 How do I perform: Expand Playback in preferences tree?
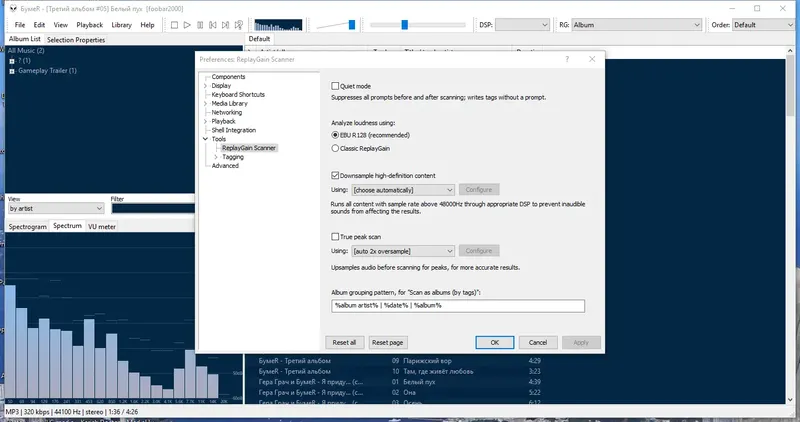tap(206, 121)
